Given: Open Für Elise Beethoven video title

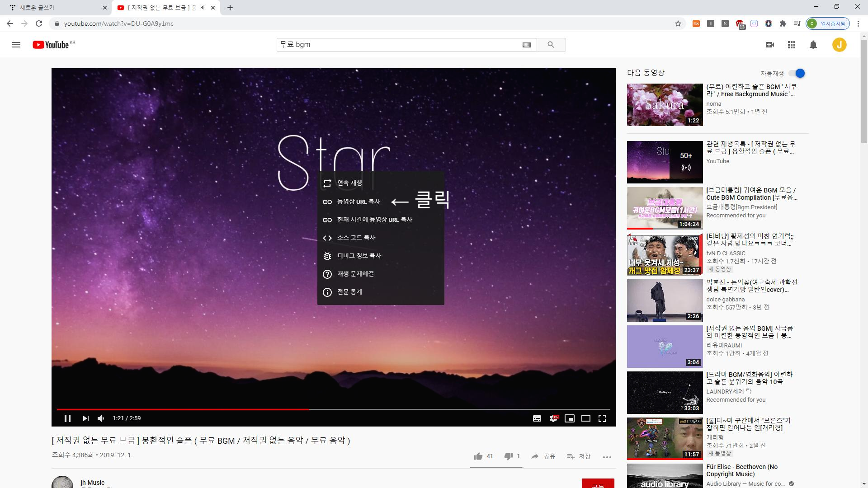Looking at the screenshot, I should (x=742, y=470).
